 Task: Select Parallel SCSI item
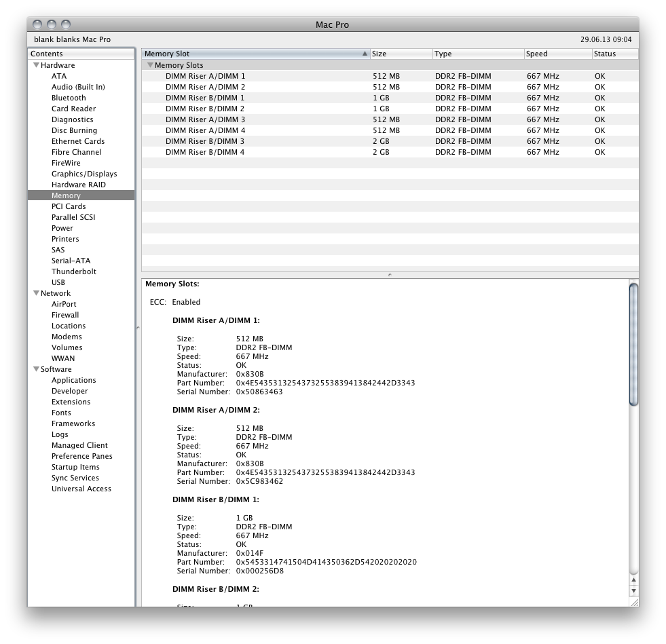pos(73,217)
